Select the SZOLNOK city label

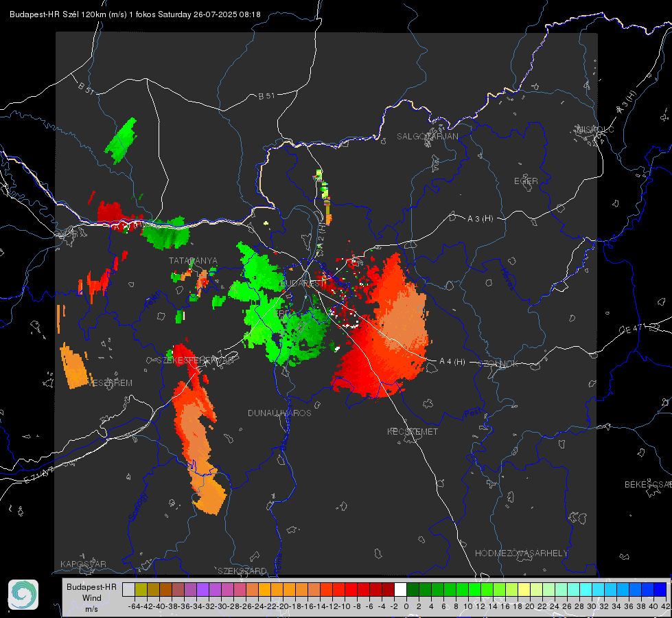click(498, 364)
